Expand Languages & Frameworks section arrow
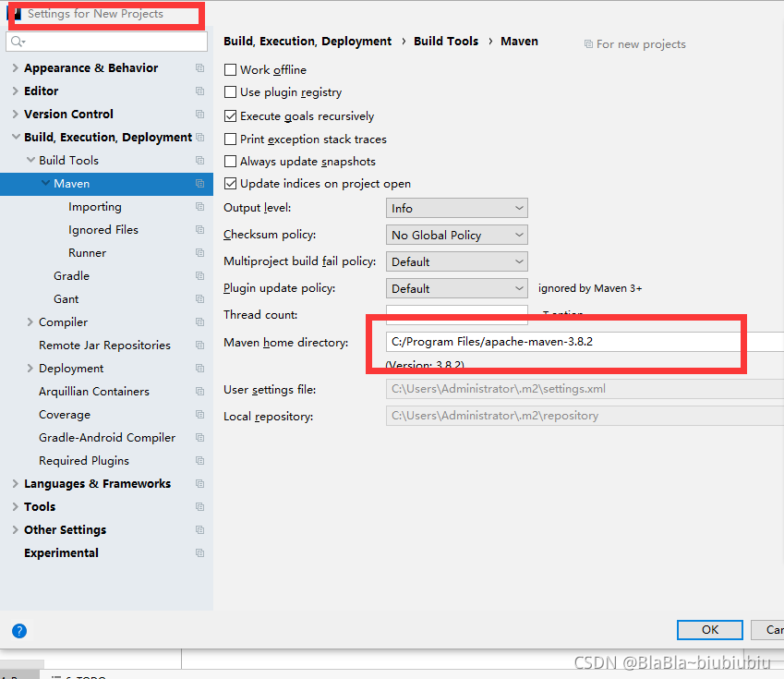Image resolution: width=784 pixels, height=679 pixels. [15, 484]
